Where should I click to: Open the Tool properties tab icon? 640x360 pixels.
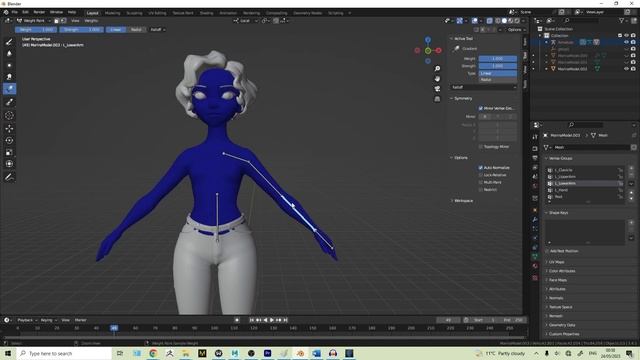(535, 137)
